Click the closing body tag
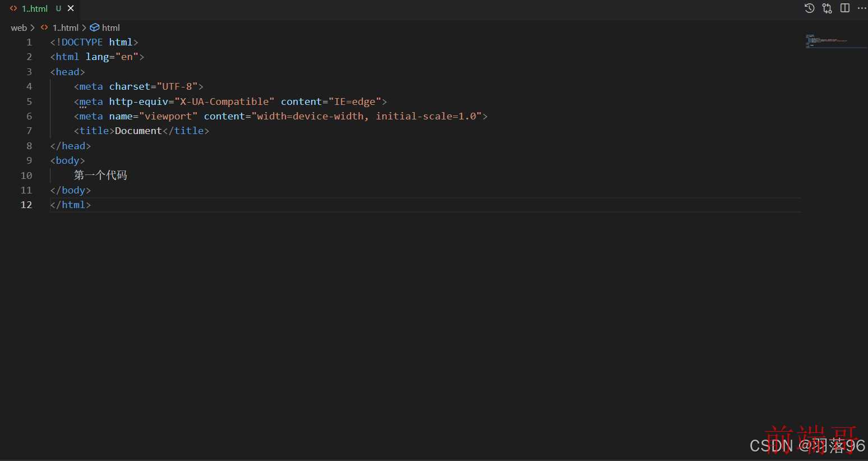This screenshot has width=868, height=461. coord(70,190)
